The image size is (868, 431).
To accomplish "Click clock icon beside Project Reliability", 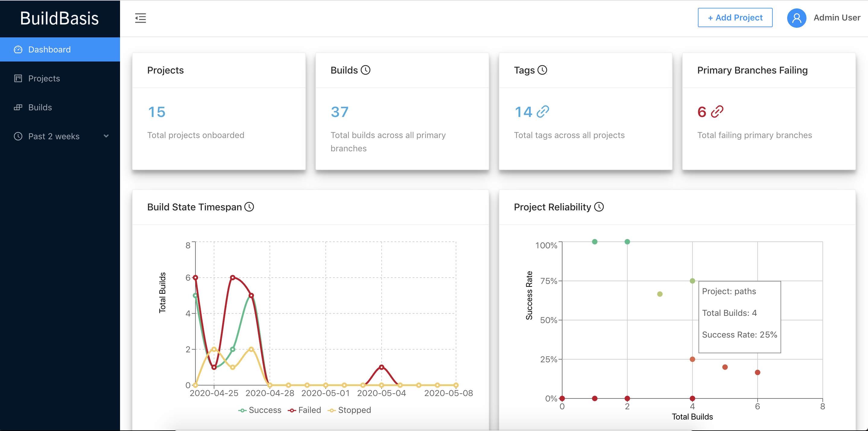I will pyautogui.click(x=599, y=207).
